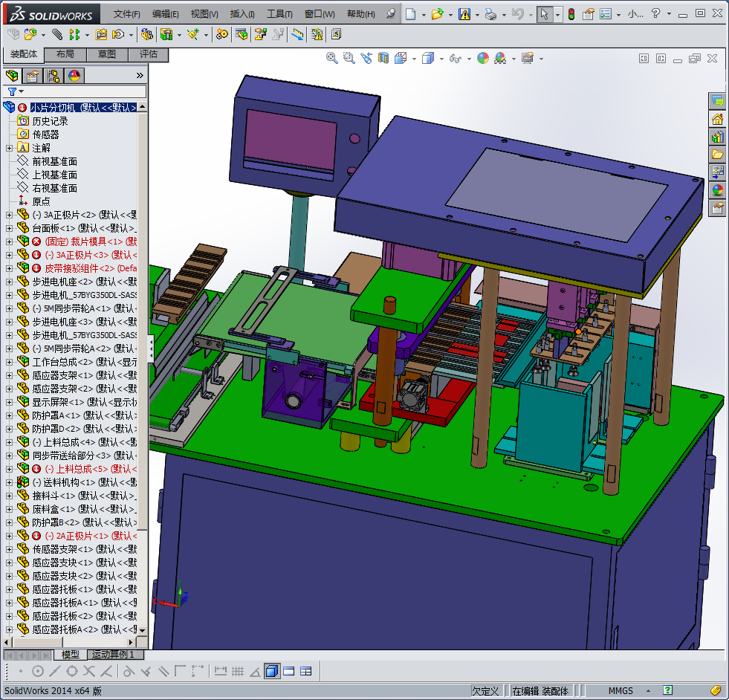Open the DisplayManager color ball tab
Image resolution: width=729 pixels, height=700 pixels.
tap(74, 75)
